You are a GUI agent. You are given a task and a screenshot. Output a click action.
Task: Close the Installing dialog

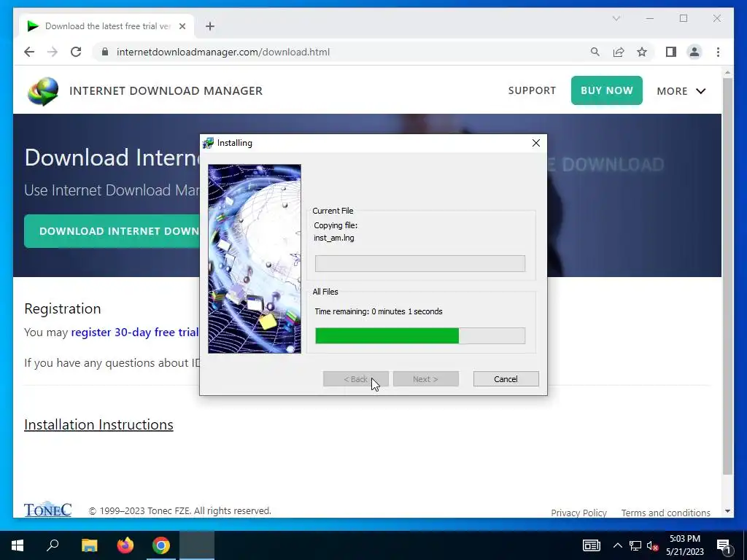(x=536, y=143)
